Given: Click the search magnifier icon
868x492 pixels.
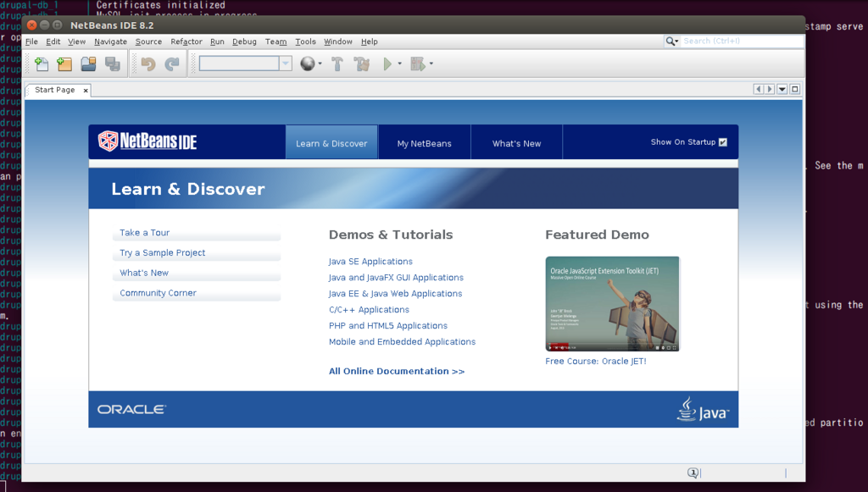Looking at the screenshot, I should pos(671,41).
